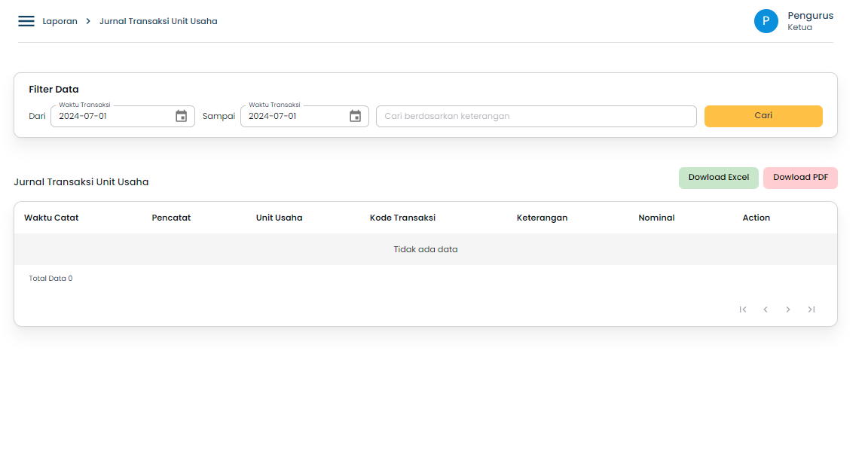Go to next page of table
Image resolution: width=868 pixels, height=451 pixels.
[788, 309]
